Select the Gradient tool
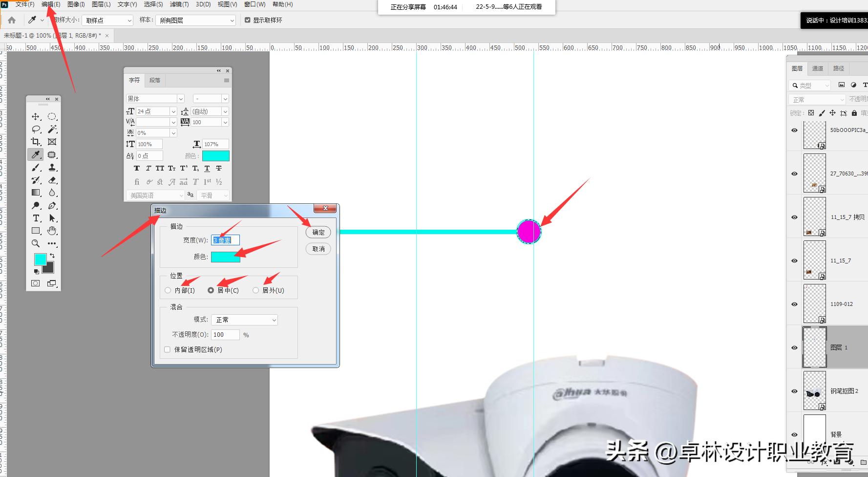This screenshot has width=868, height=477. [36, 193]
